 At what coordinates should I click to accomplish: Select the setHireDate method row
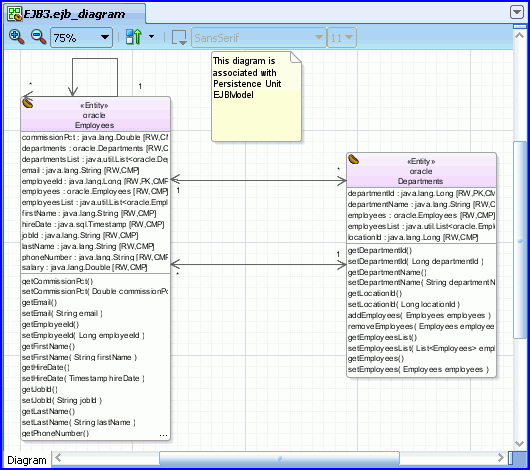83,378
